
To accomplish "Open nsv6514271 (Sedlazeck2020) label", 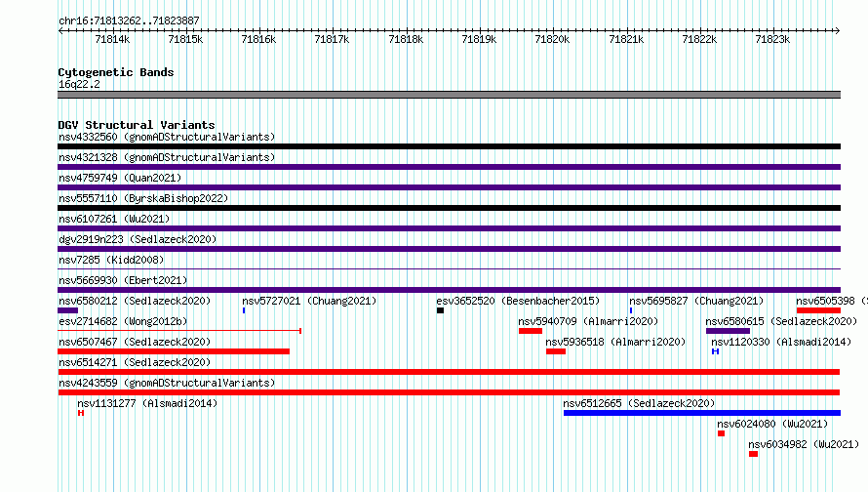I will click(135, 362).
